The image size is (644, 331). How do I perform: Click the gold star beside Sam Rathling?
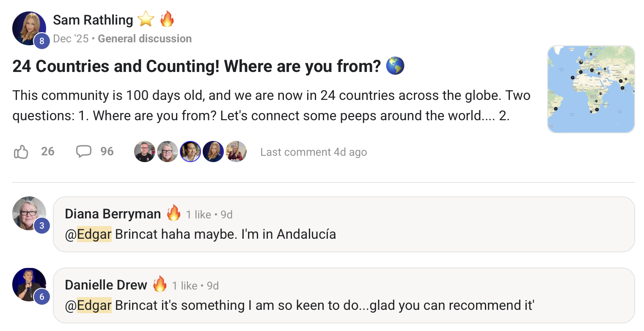click(x=146, y=19)
